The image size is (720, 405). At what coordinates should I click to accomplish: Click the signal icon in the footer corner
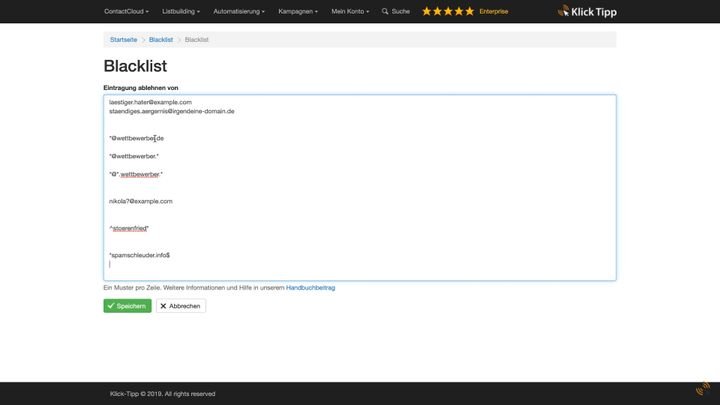(x=703, y=388)
